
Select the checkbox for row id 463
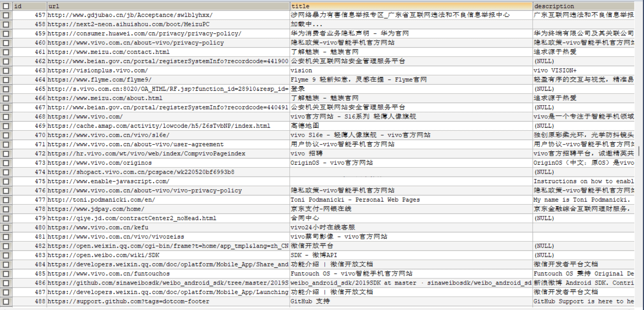click(x=6, y=71)
